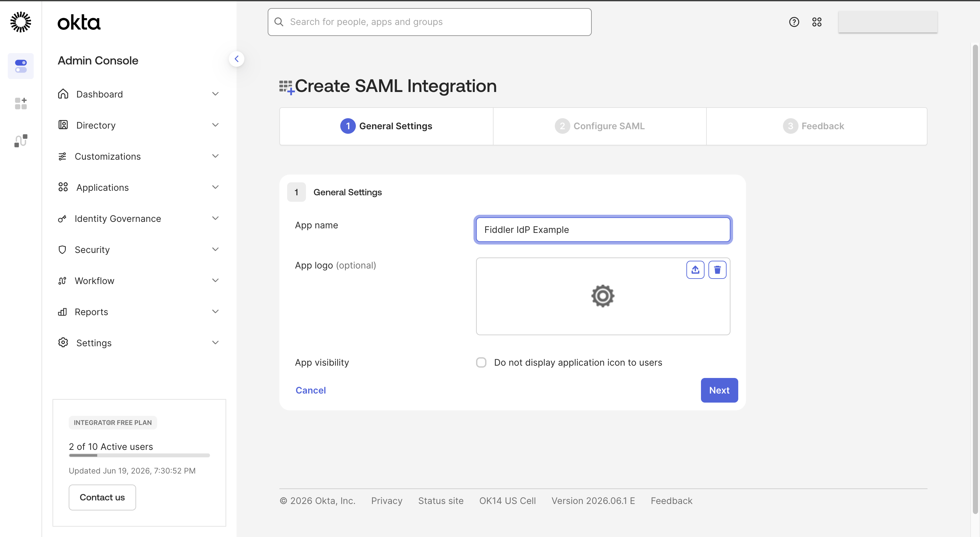Expand the Identity Governance chevron
This screenshot has height=537, width=980.
[x=215, y=218]
